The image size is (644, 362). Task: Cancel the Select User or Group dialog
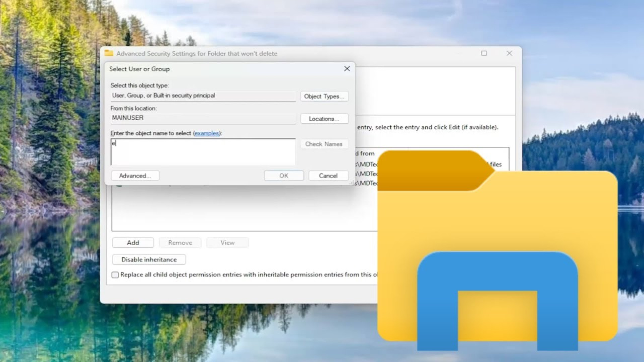coord(328,176)
